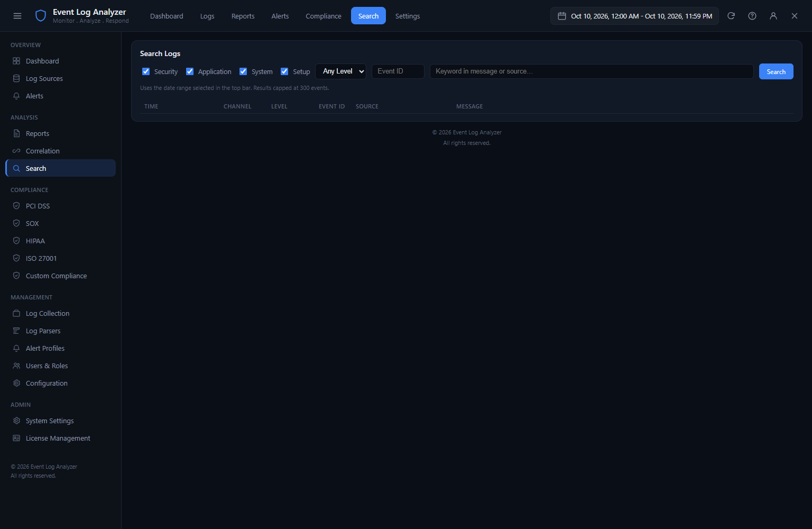Switch to the Compliance tab

tap(324, 16)
